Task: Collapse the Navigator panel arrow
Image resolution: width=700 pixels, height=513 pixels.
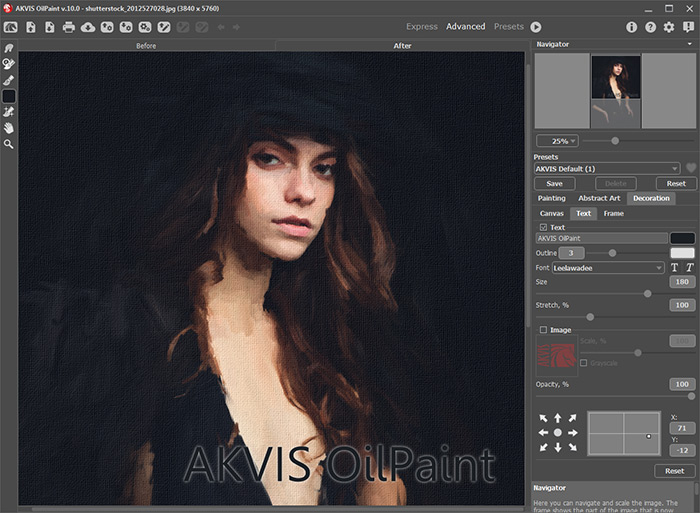Action: click(x=690, y=44)
